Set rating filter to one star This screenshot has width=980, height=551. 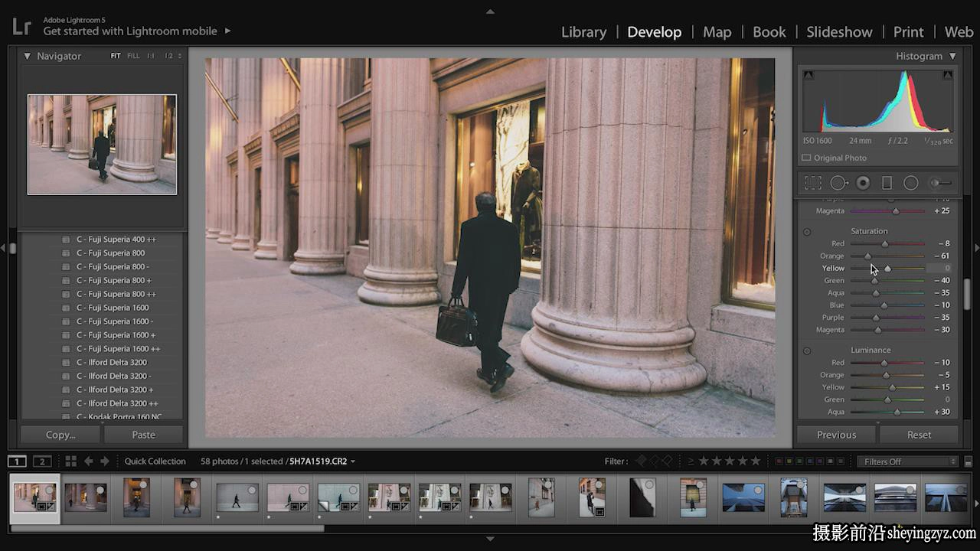pyautogui.click(x=704, y=461)
